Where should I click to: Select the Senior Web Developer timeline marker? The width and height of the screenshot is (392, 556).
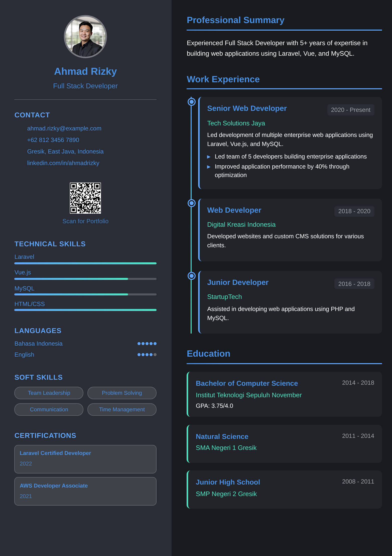(192, 102)
